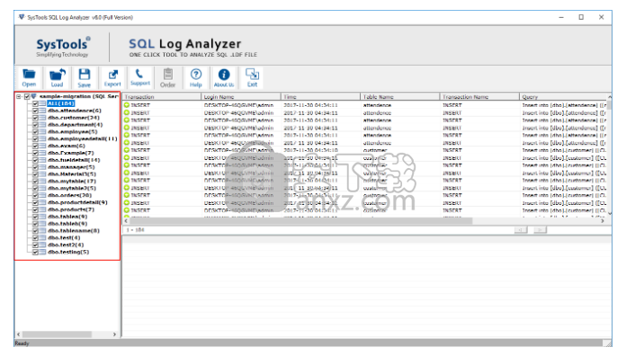Sort by the Table Name column header
Screen dimensions: 644x356
pos(400,97)
